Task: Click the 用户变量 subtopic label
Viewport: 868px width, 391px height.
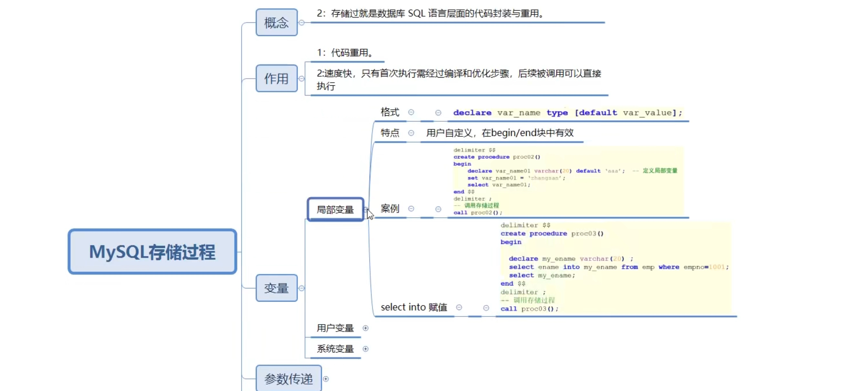Action: pyautogui.click(x=335, y=328)
